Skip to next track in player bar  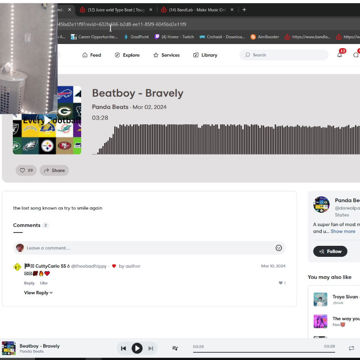pos(151,348)
